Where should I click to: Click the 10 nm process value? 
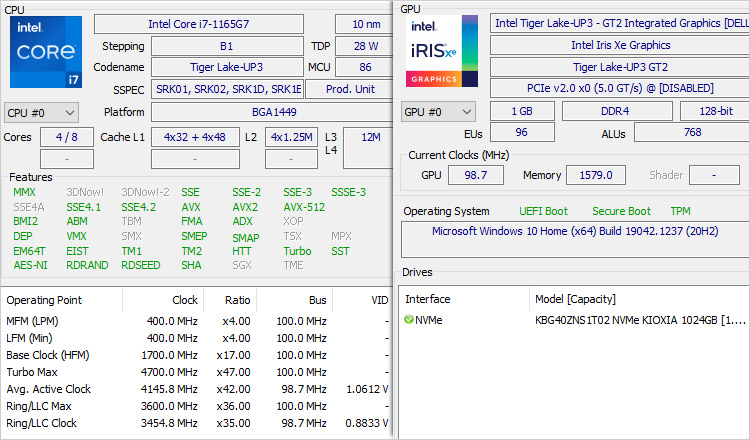point(364,24)
